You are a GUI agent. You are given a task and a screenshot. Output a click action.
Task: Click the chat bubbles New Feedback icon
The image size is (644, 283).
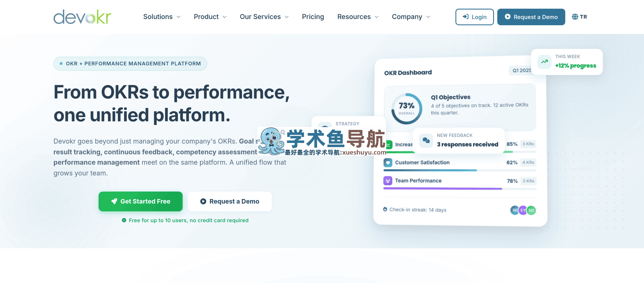(426, 141)
